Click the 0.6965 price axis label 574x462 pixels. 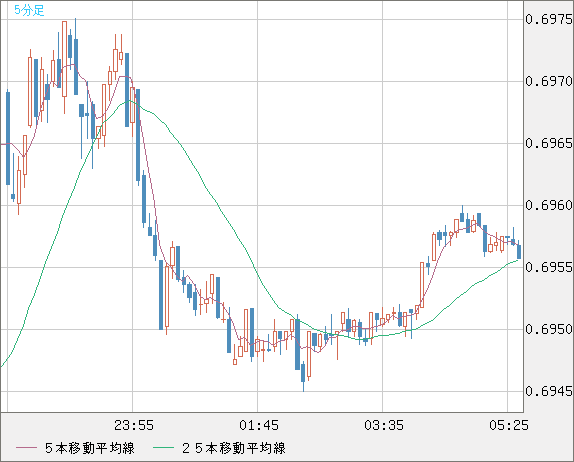pos(549,143)
